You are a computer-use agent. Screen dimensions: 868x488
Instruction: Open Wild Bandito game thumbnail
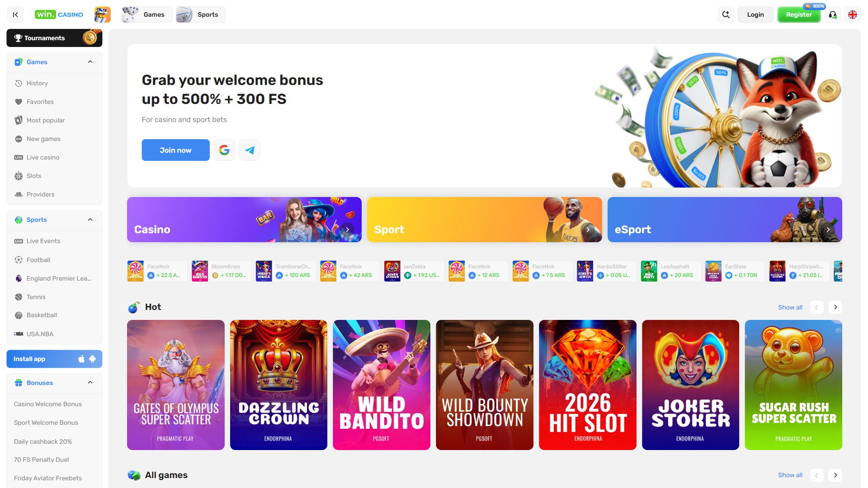pos(382,385)
